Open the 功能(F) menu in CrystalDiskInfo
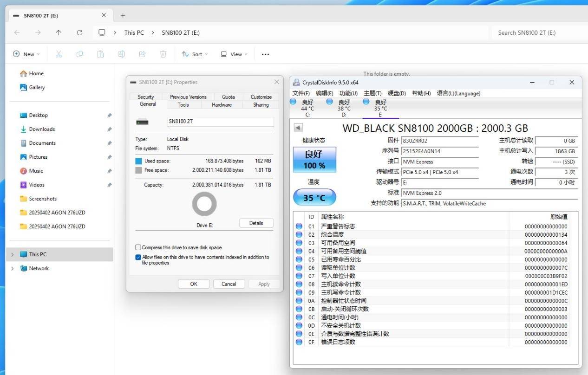588x375 pixels. coord(348,93)
